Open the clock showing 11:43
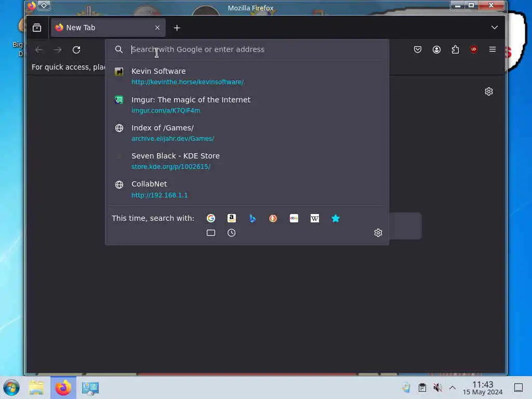 point(483,388)
